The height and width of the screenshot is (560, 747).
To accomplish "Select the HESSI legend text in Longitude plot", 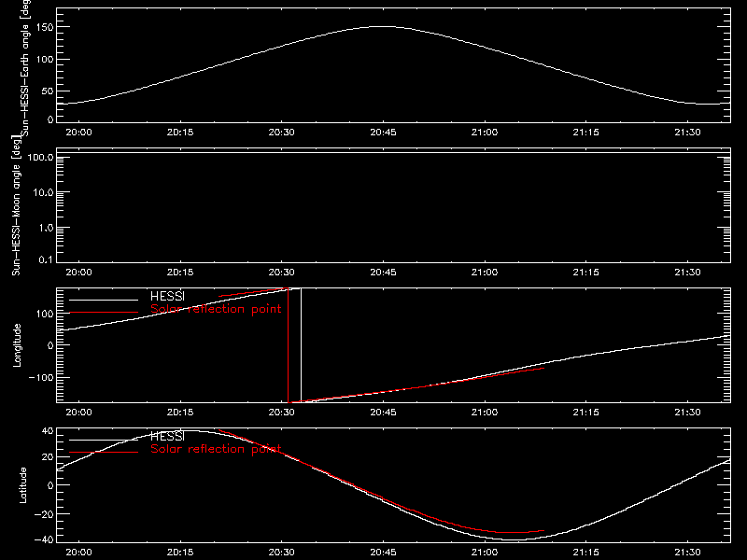I will tap(167, 296).
